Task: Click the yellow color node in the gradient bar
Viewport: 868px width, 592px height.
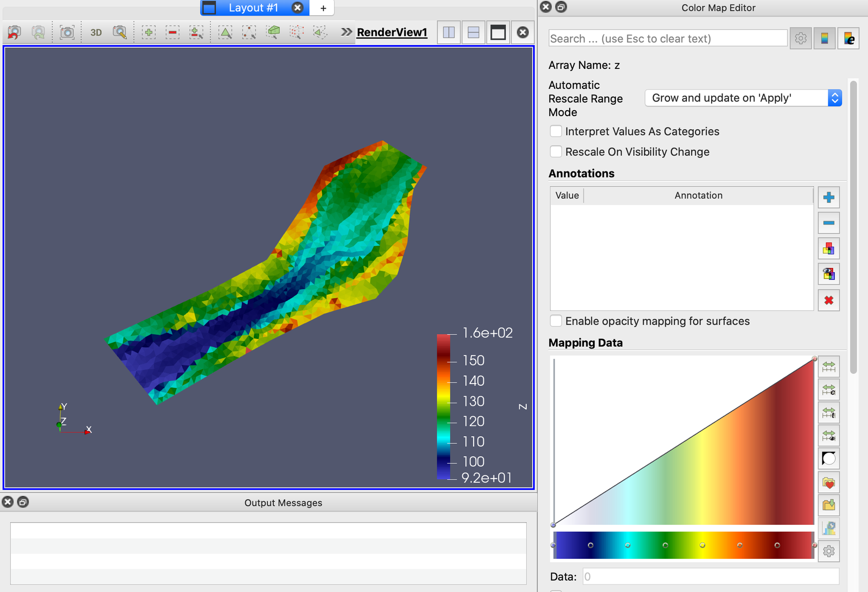Action: point(702,545)
